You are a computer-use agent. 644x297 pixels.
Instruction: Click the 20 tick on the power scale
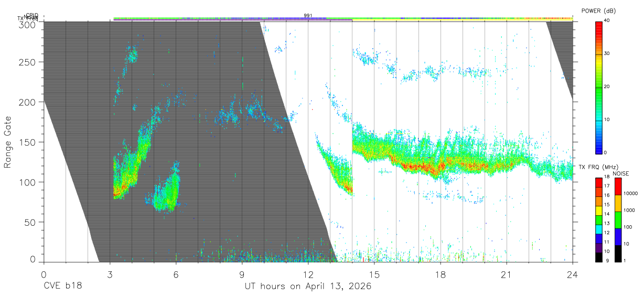(x=606, y=87)
